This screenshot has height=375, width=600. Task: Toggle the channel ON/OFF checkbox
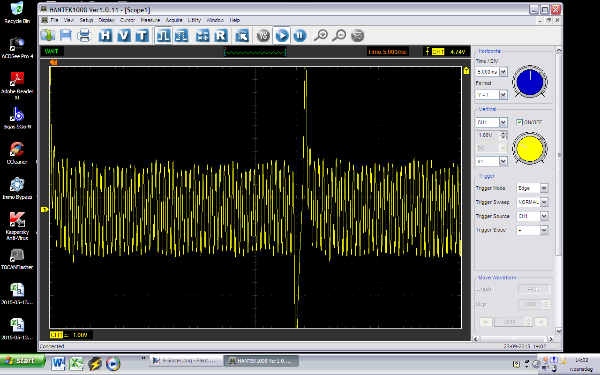tap(519, 122)
